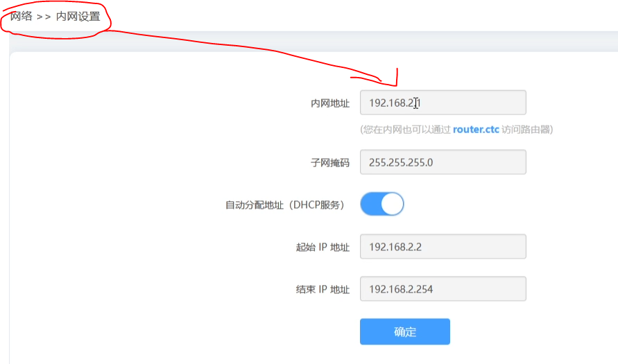This screenshot has height=364, width=618.
Task: Click the 内网地址 label text
Action: tap(330, 103)
